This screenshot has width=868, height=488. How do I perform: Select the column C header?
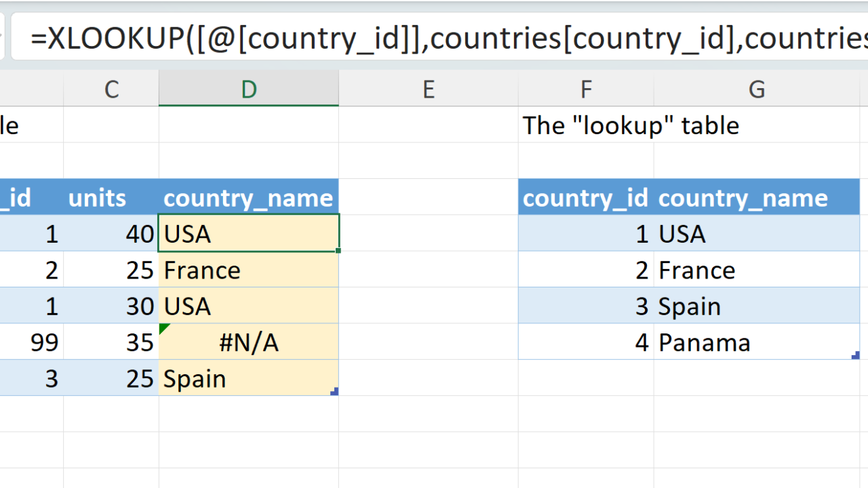111,89
